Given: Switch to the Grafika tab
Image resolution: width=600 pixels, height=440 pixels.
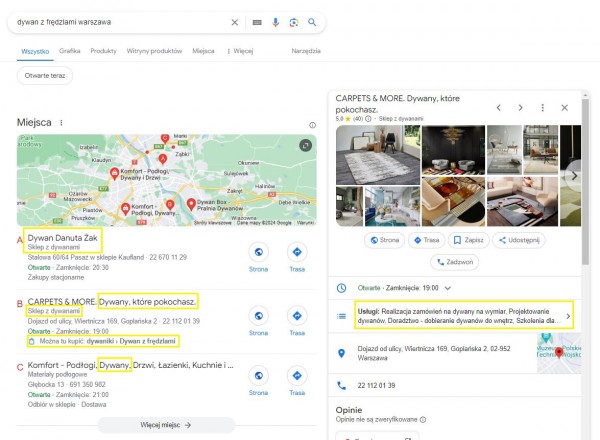Looking at the screenshot, I should [70, 51].
